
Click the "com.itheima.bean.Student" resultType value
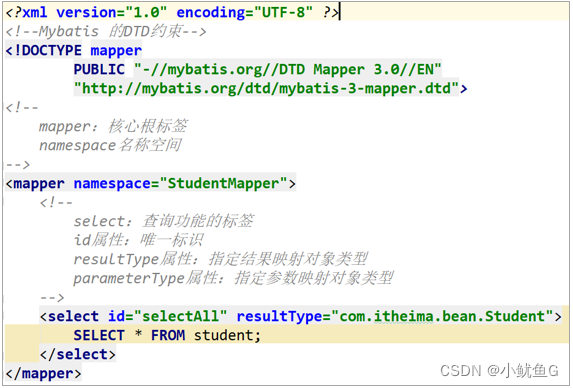pos(442,316)
